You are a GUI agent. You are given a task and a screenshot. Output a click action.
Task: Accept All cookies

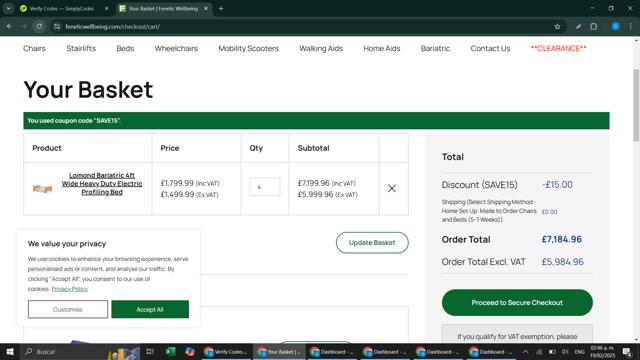tap(150, 309)
